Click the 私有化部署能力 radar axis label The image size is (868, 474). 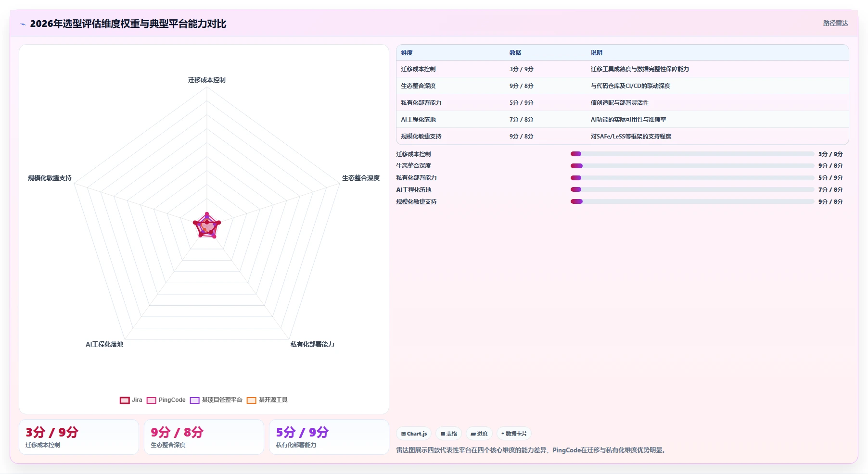point(312,344)
